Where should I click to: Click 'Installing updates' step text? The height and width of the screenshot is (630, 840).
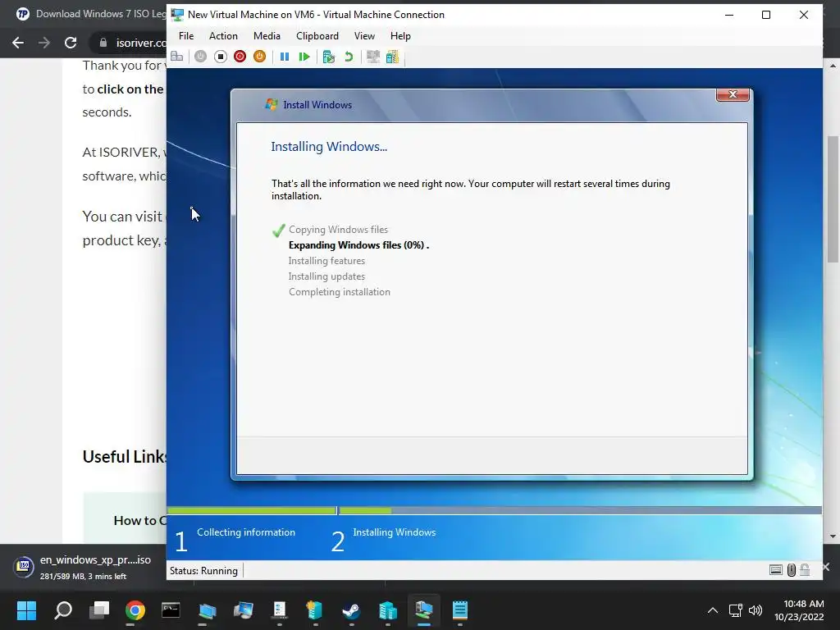pos(326,276)
